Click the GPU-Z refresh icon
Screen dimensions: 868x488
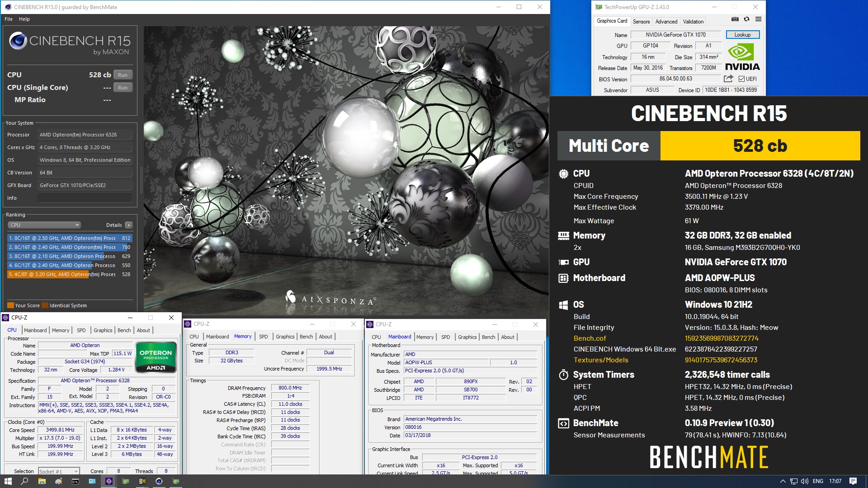click(x=746, y=19)
